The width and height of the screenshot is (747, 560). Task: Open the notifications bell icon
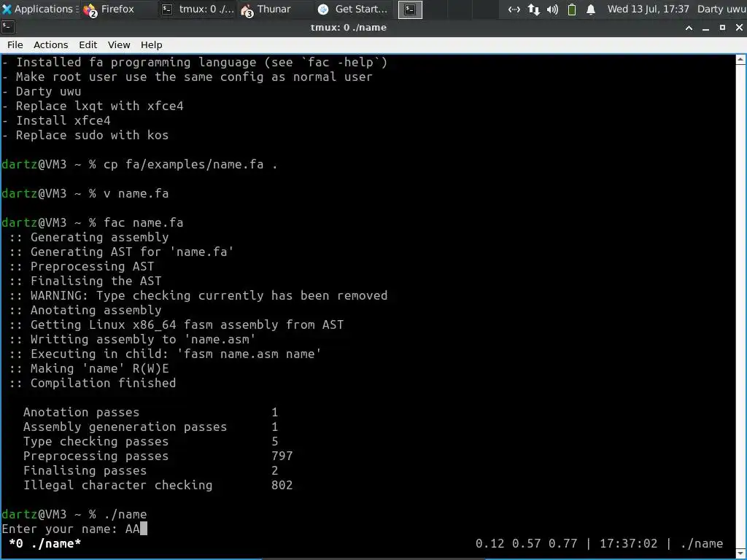point(591,9)
